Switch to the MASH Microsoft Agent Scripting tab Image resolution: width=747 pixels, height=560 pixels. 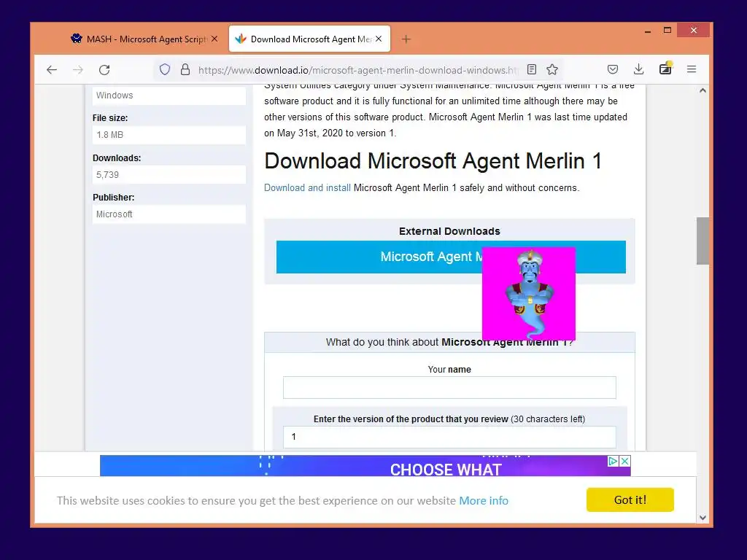145,39
